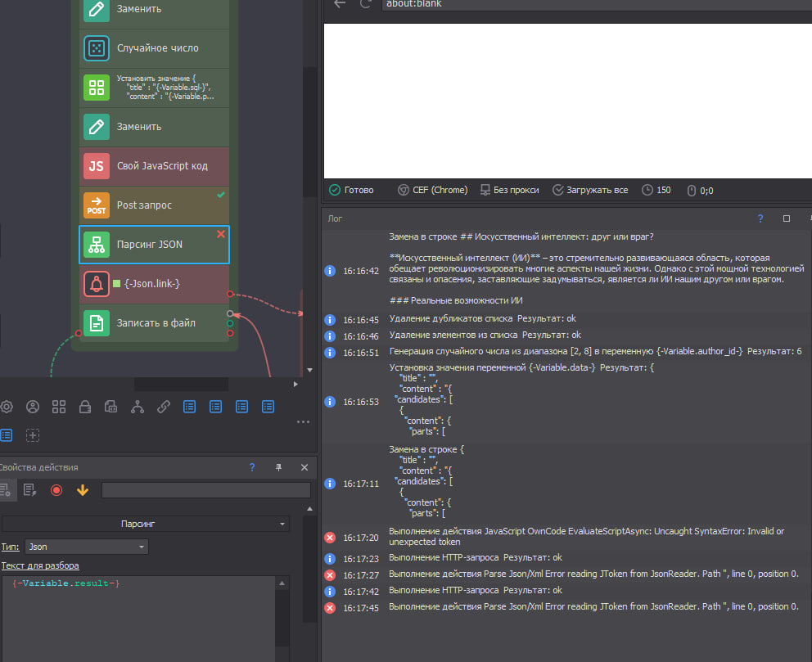Click {-Variable.result-} text area
The width and height of the screenshot is (812, 662).
139,619
